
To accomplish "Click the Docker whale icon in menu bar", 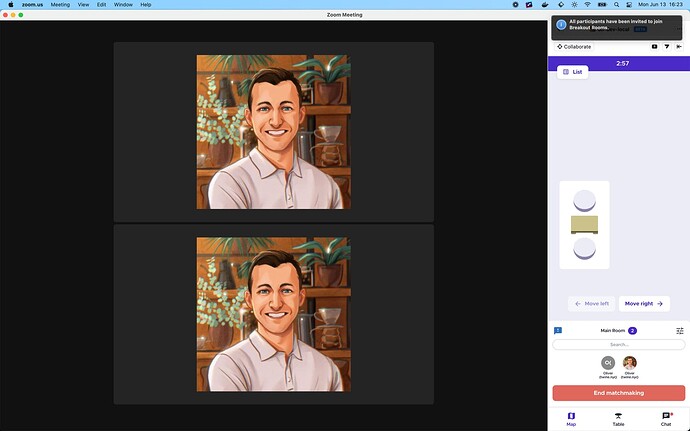I will pyautogui.click(x=545, y=4).
